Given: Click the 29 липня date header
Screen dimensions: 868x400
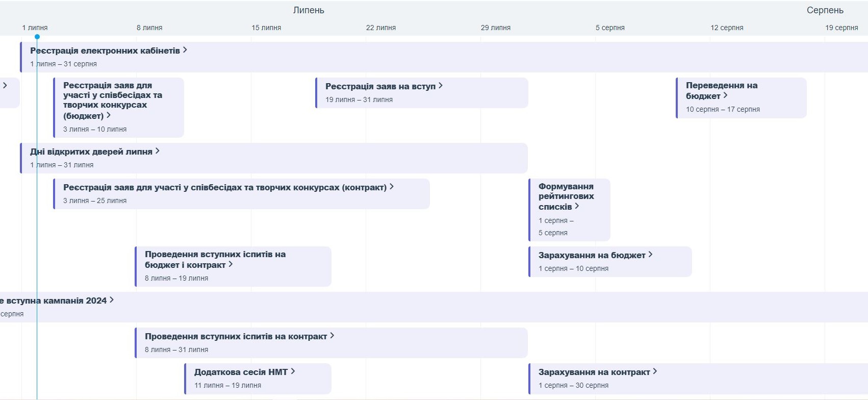Looking at the screenshot, I should tap(496, 28).
